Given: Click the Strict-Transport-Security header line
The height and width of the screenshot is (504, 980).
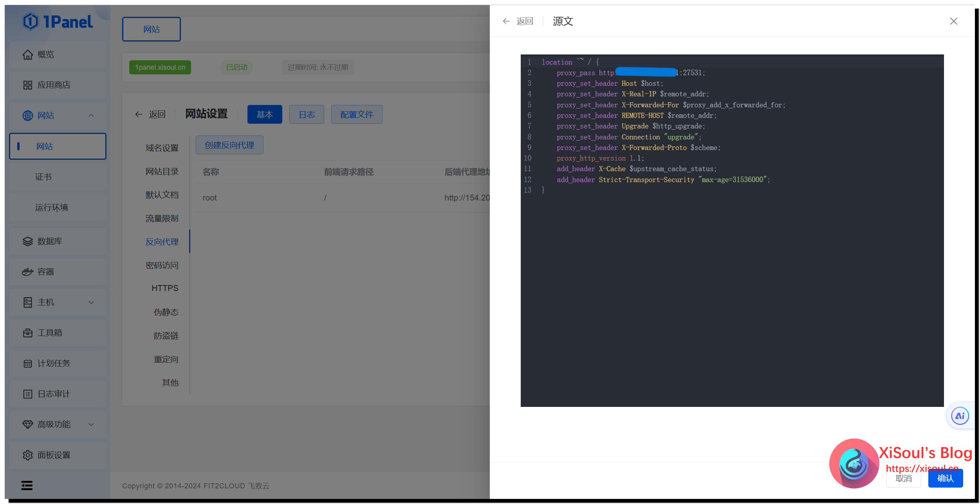Looking at the screenshot, I should point(663,180).
